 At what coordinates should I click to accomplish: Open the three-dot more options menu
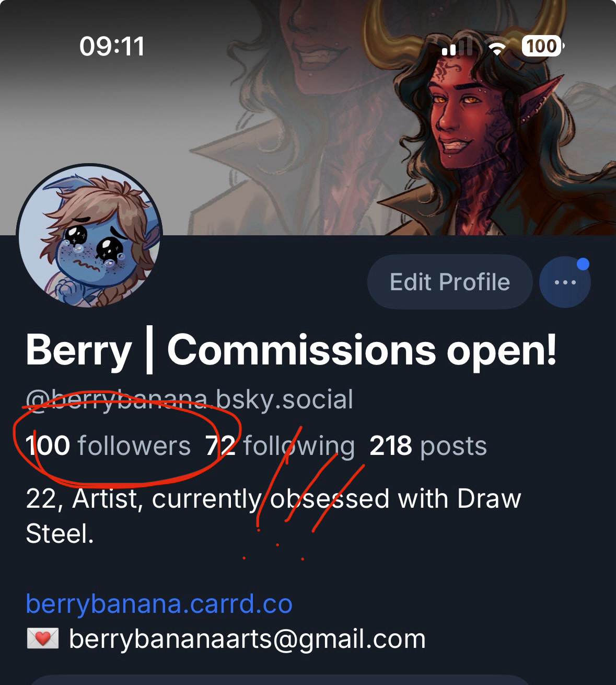[565, 282]
